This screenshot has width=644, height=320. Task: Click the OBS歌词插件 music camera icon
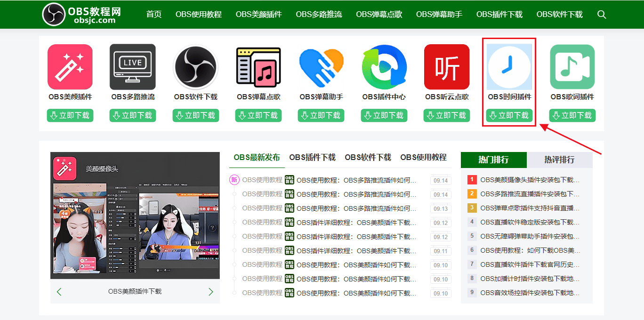(x=572, y=66)
